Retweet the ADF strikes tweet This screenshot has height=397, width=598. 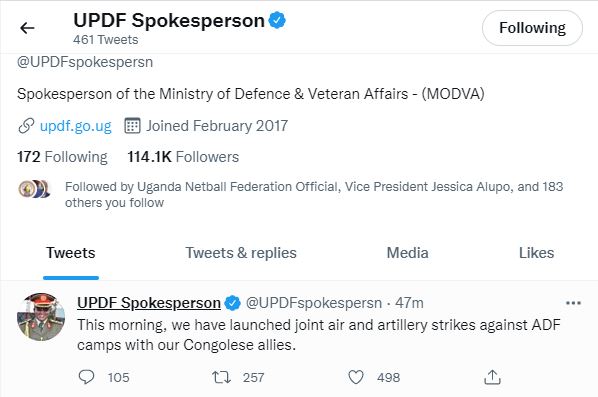pos(221,377)
